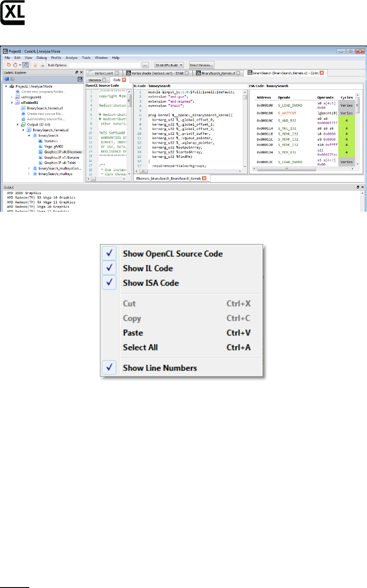Select Vega: gfx902 tree item
The height and width of the screenshot is (588, 367).
pos(54,146)
